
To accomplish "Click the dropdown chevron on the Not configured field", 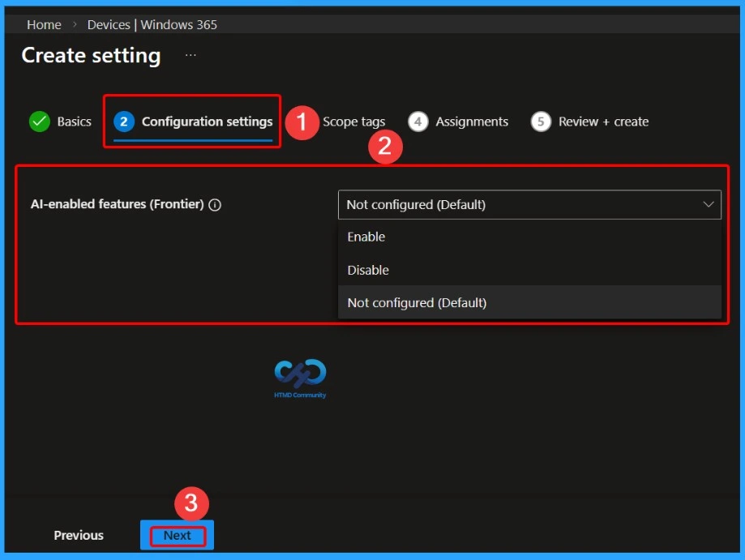I will (x=707, y=204).
